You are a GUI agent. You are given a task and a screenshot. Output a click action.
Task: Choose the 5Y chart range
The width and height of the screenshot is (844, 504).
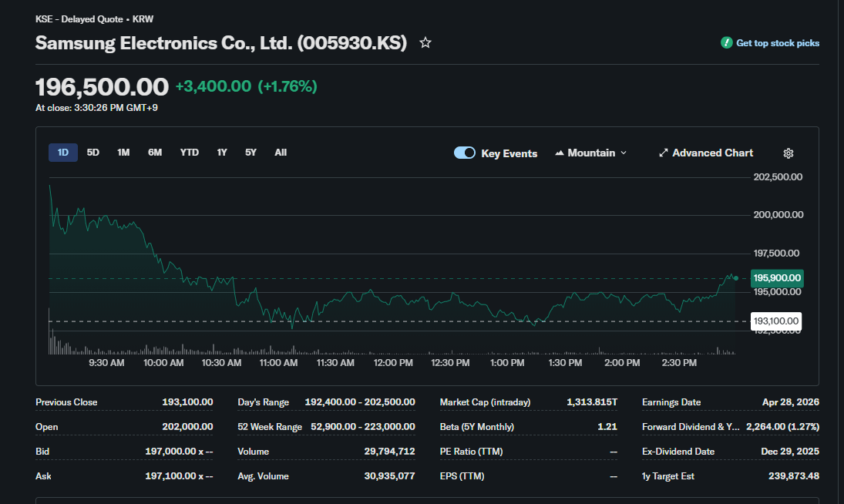(251, 153)
